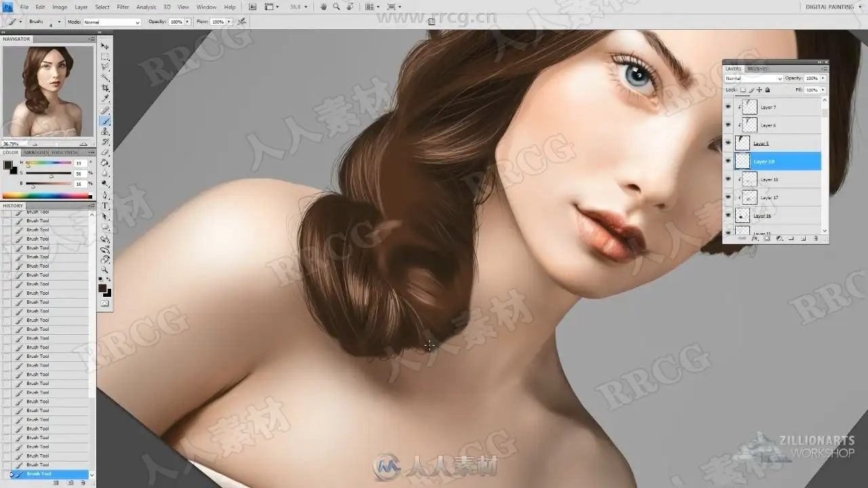Image resolution: width=868 pixels, height=488 pixels.
Task: Open Layers panel blend mode dropdown
Action: click(754, 79)
